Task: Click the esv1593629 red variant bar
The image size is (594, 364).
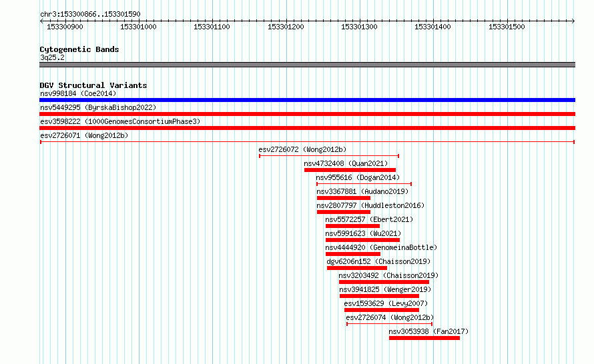Action: click(382, 310)
